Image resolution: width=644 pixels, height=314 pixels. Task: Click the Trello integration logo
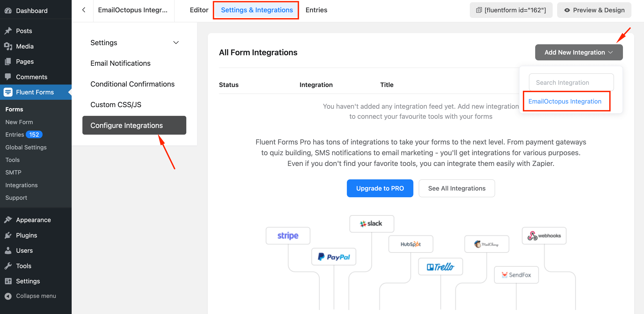[440, 267]
